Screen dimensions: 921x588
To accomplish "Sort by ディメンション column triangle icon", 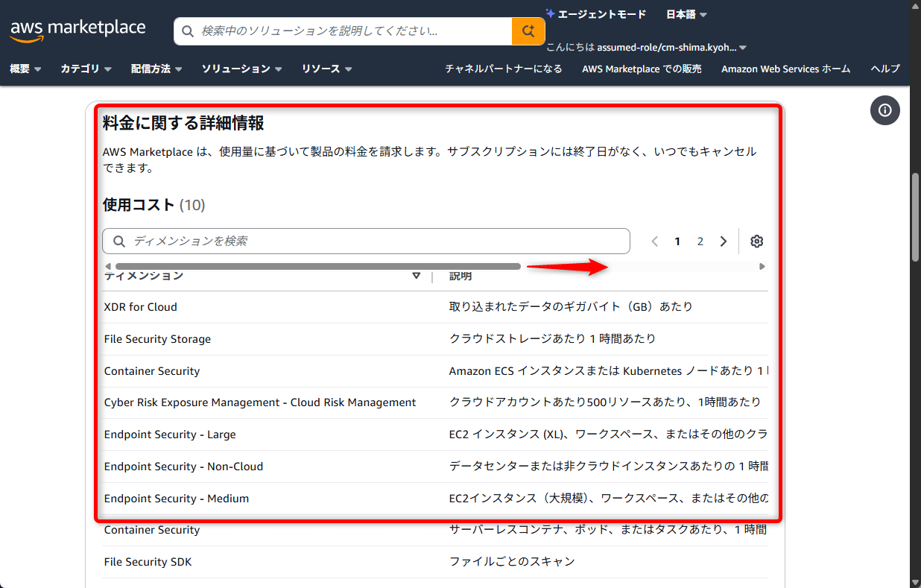I will (x=417, y=276).
